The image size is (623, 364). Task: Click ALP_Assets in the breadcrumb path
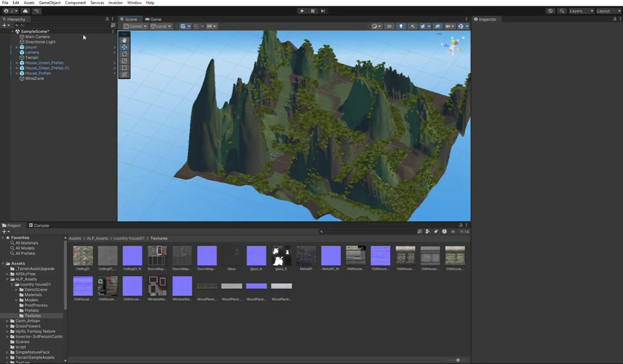98,239
